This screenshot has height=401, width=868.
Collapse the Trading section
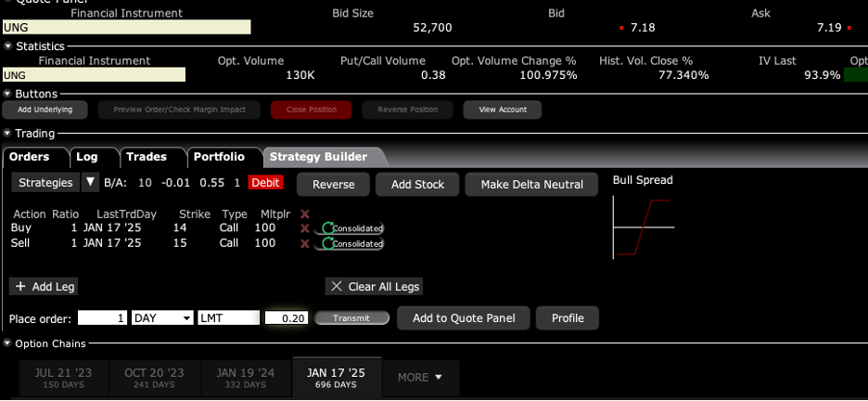7,134
